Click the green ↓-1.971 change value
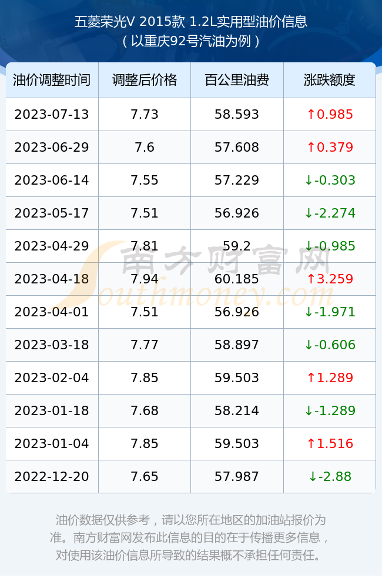This screenshot has width=382, height=588. click(x=330, y=312)
